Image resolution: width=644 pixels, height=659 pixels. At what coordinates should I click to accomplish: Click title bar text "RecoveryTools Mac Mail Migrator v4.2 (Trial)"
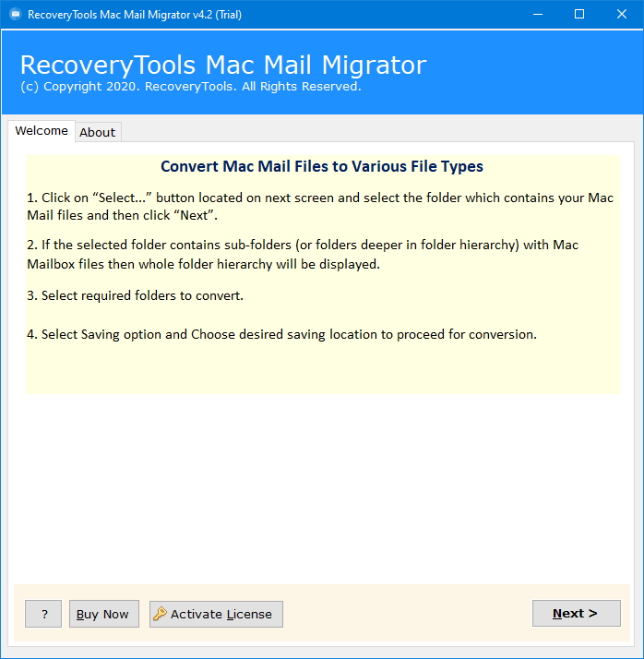click(x=135, y=15)
